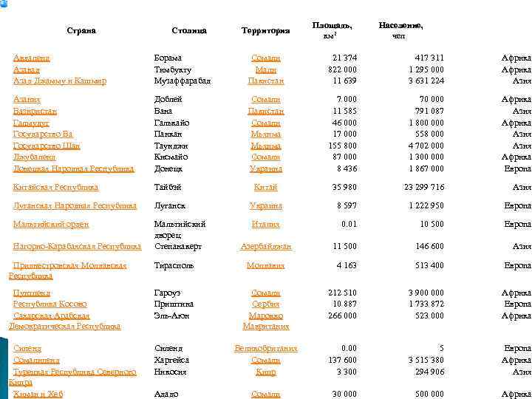The height and width of the screenshot is (399, 532).
Task: Open the Силенд country link
Action: pos(27,349)
